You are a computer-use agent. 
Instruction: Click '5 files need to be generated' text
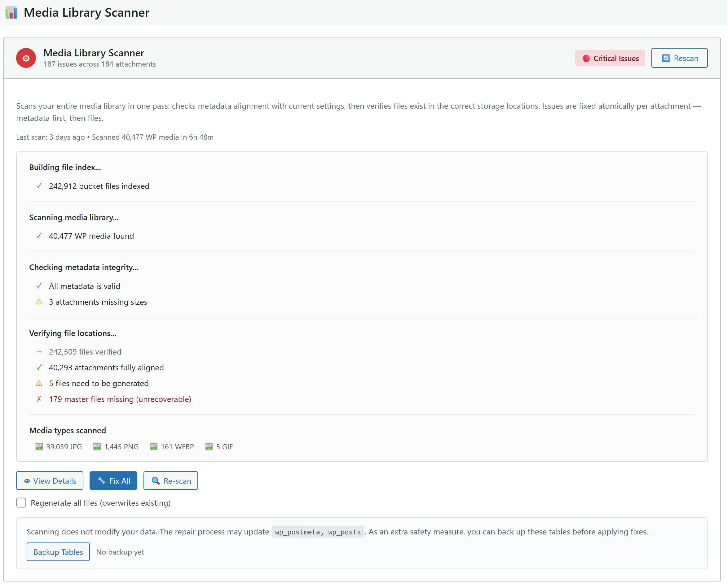99,383
